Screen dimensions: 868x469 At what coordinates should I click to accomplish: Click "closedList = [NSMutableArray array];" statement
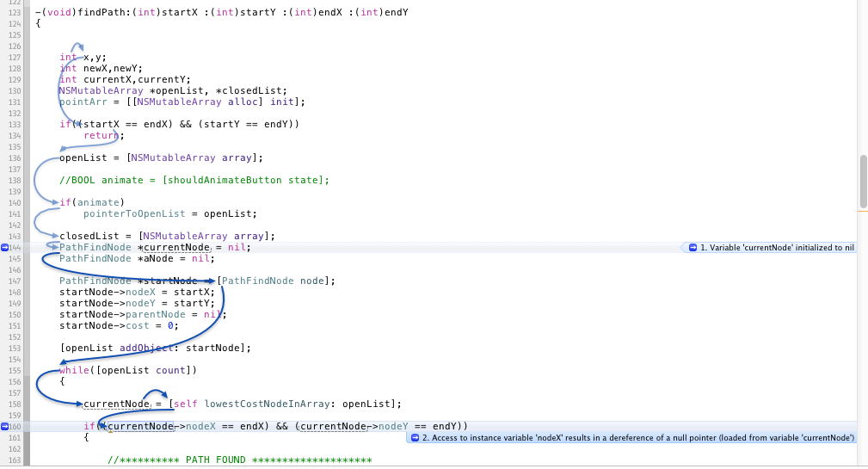167,237
